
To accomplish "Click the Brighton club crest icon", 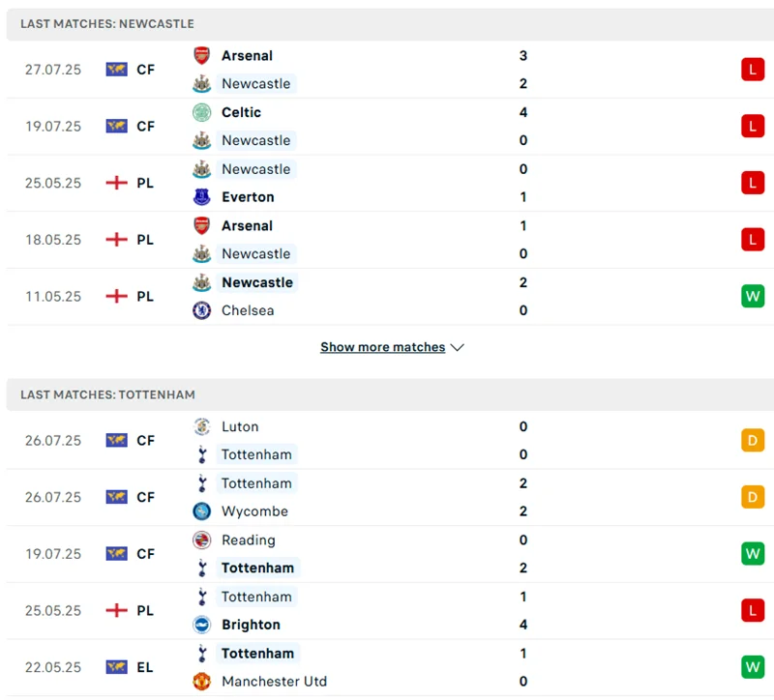I will [x=201, y=625].
